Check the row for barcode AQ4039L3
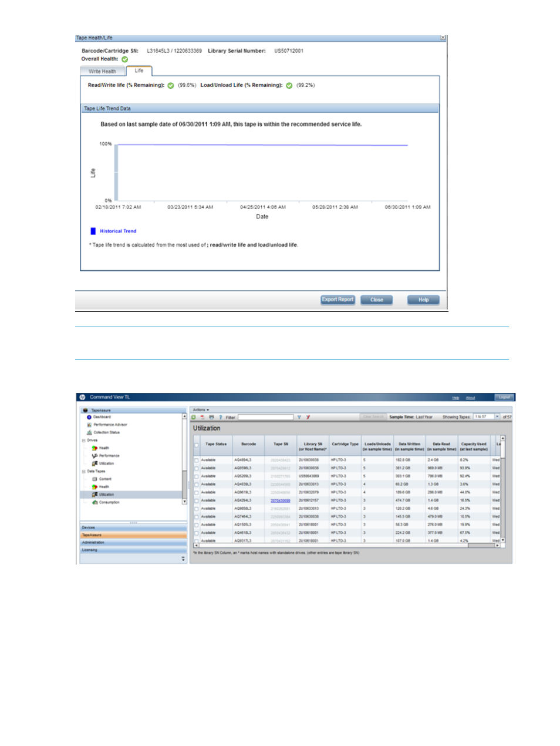Viewport: 560px width, 746px height. tap(196, 485)
